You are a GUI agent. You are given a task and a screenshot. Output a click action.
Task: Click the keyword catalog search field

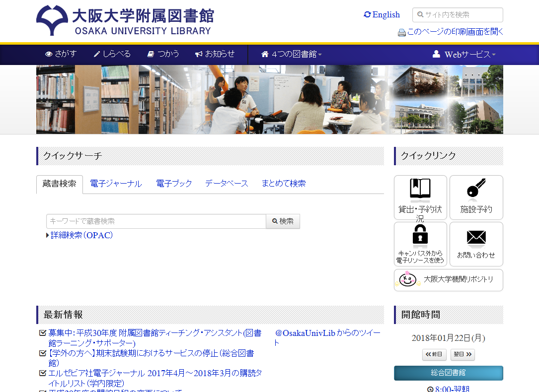coord(156,221)
